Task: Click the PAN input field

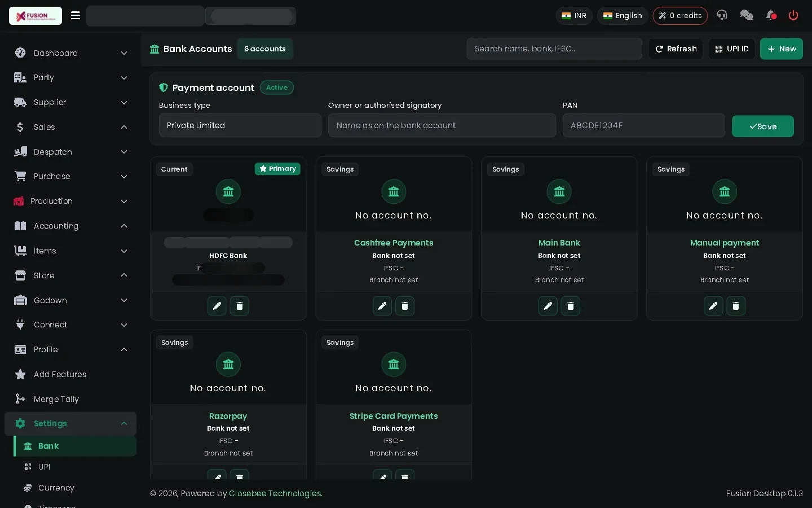Action: coord(644,125)
